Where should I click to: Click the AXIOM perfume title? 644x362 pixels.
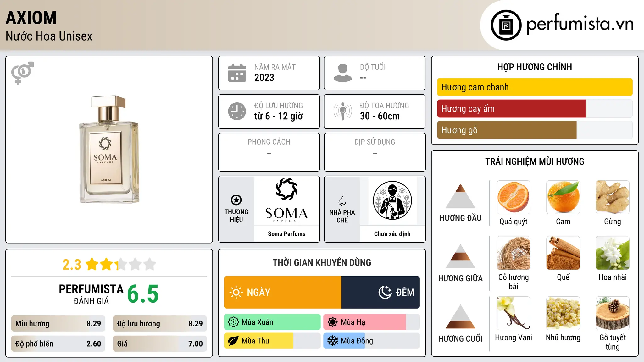[x=31, y=18]
